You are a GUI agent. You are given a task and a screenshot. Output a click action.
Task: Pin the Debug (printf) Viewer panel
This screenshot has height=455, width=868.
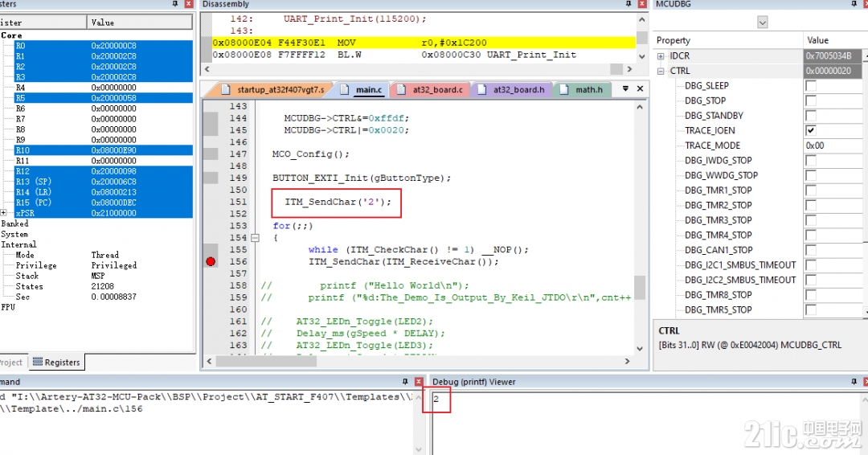coord(854,382)
